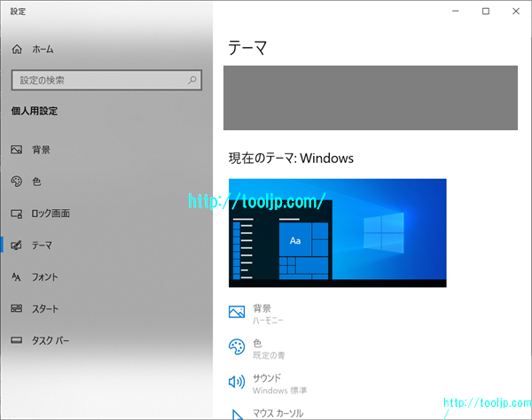Screen dimensions: 532x420
Task: Open サウンド Windows 標準 setting
Action: point(280,384)
